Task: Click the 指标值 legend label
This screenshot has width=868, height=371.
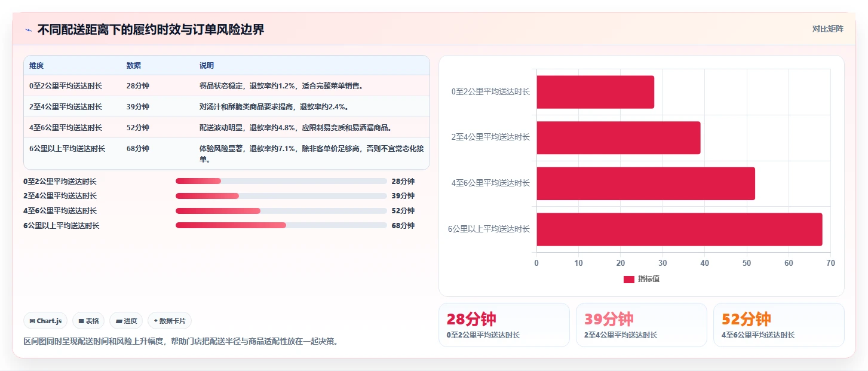Action: point(649,279)
